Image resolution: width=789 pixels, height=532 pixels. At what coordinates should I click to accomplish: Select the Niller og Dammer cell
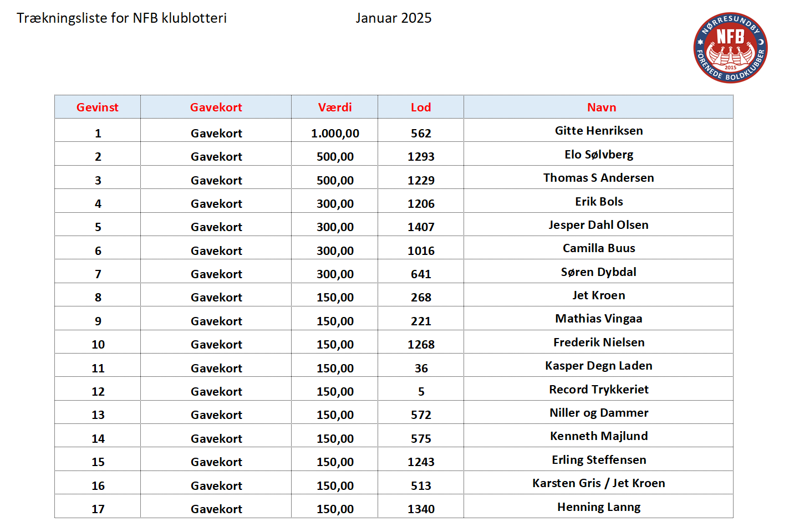click(x=599, y=413)
